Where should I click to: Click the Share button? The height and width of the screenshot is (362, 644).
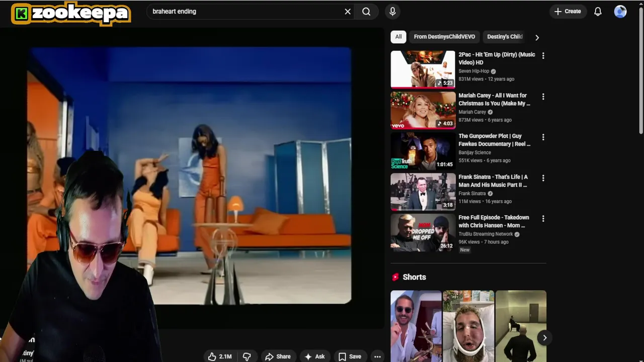pyautogui.click(x=278, y=356)
